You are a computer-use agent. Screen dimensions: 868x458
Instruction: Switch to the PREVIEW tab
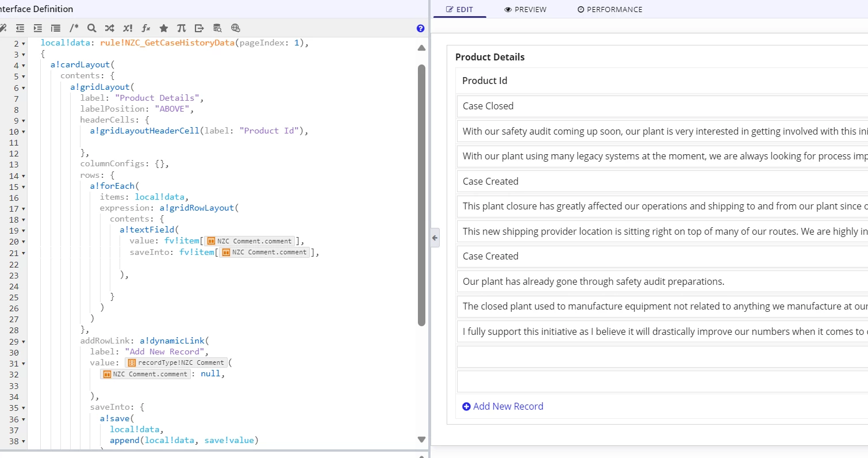[x=525, y=9]
